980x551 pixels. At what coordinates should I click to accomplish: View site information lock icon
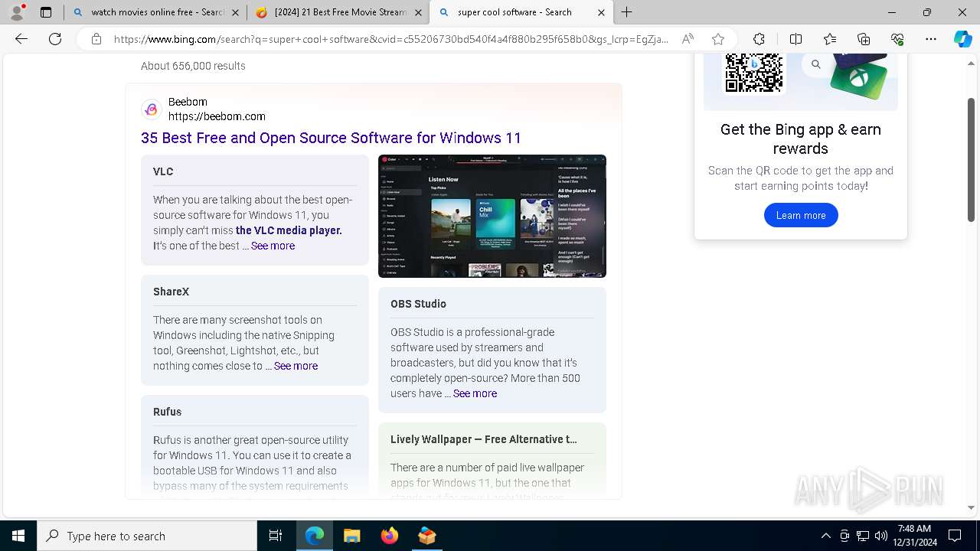tap(96, 39)
